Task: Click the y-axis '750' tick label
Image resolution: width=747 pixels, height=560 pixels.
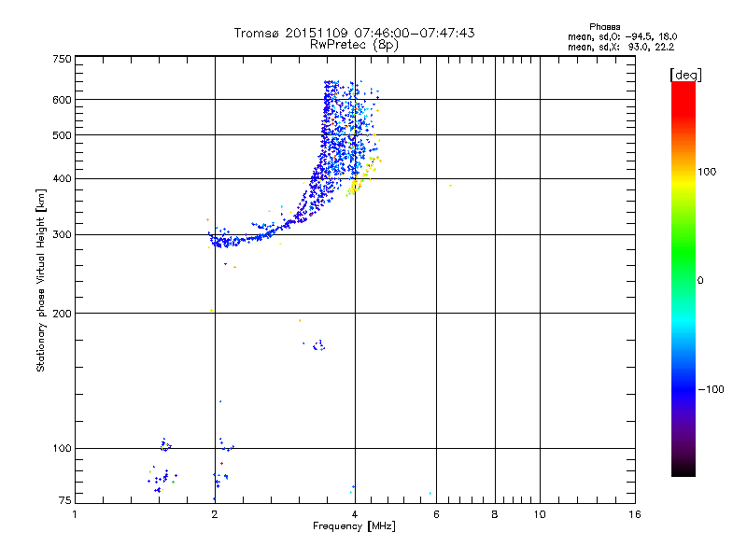Action: pos(62,59)
